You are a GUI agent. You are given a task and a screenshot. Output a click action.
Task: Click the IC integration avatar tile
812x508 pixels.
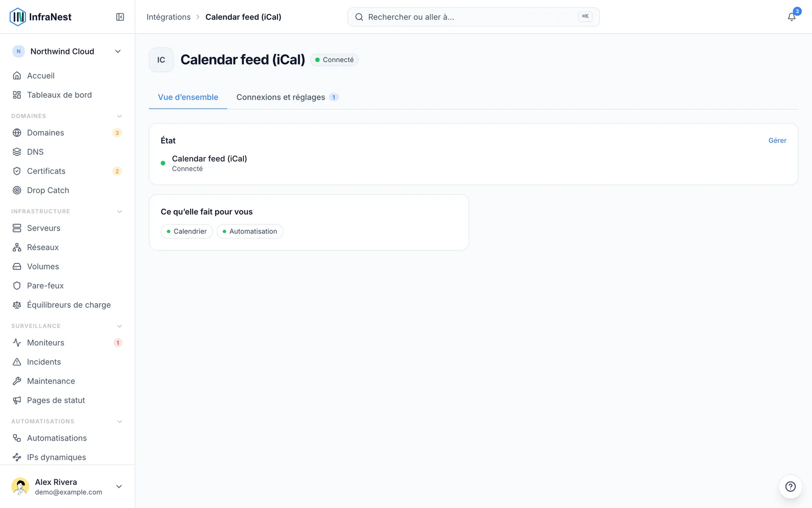[161, 60]
